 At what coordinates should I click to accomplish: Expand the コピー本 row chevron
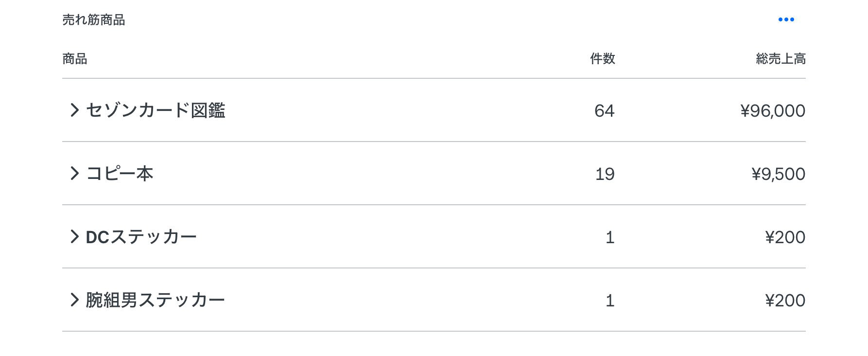point(74,174)
